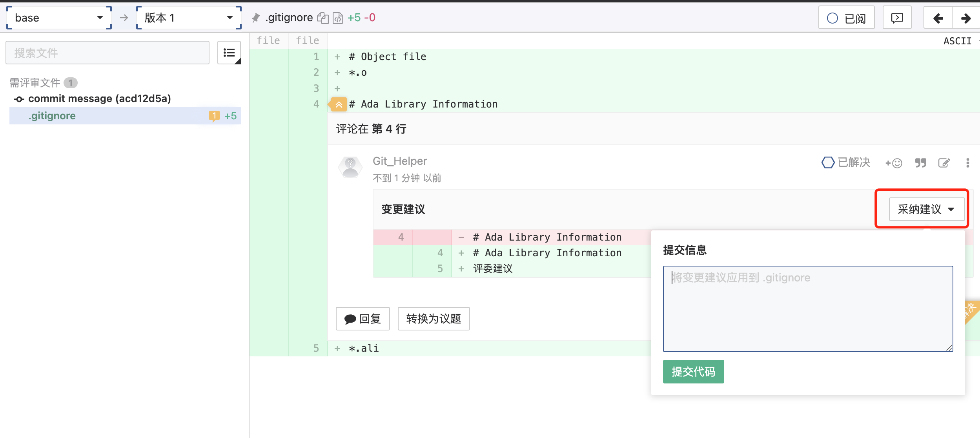Toggle the 已解决 resolved status
This screenshot has width=980, height=438.
(846, 162)
